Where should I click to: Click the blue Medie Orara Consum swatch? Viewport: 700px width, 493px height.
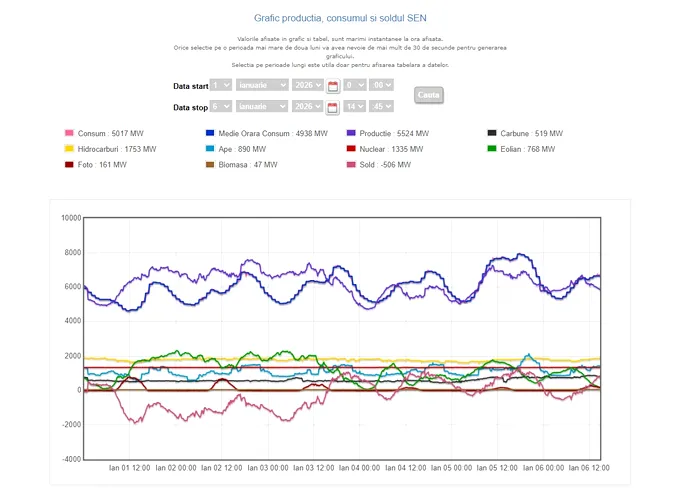210,133
